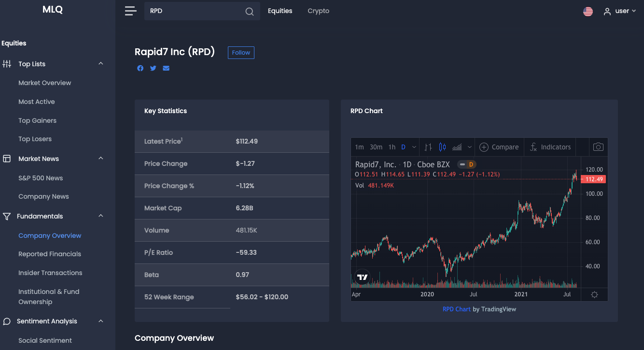Select bar chart style icon

428,147
